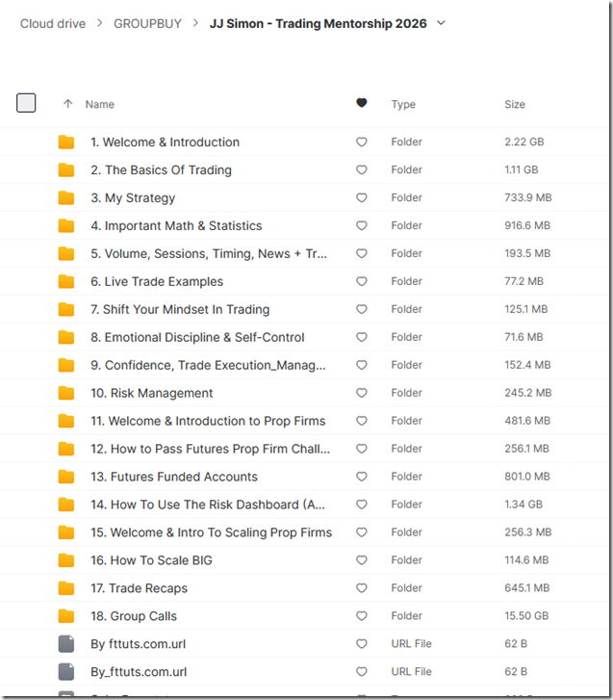Select row name 15. Welcome & Intro To Scaling Prop Firms
613x700 pixels.
pyautogui.click(x=212, y=532)
